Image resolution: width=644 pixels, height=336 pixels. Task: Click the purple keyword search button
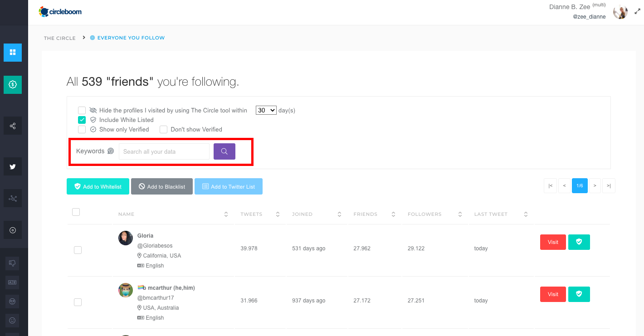224,151
